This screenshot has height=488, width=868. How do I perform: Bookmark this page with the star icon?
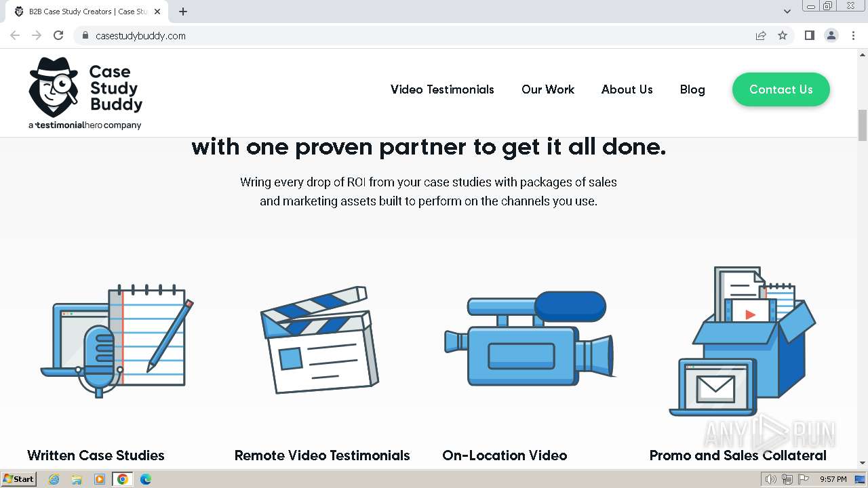point(783,35)
